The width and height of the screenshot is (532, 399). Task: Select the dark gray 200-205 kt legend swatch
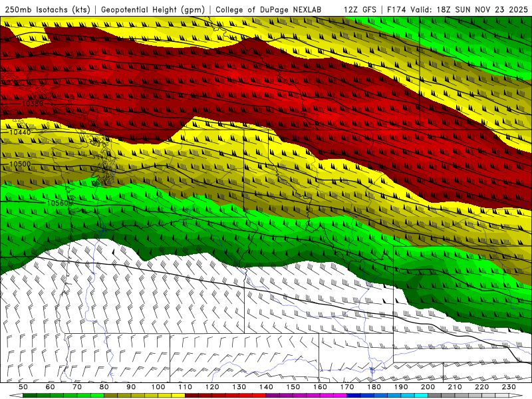tap(435, 395)
